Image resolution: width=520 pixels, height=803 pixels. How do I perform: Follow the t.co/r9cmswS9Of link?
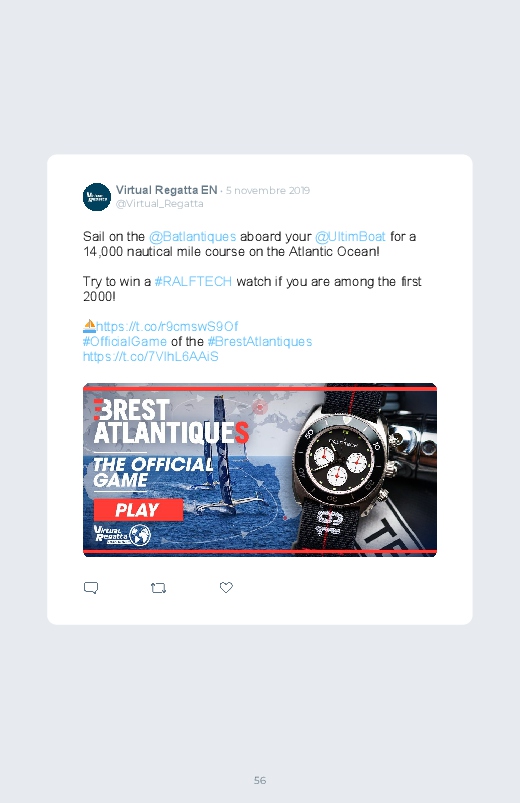pyautogui.click(x=168, y=327)
